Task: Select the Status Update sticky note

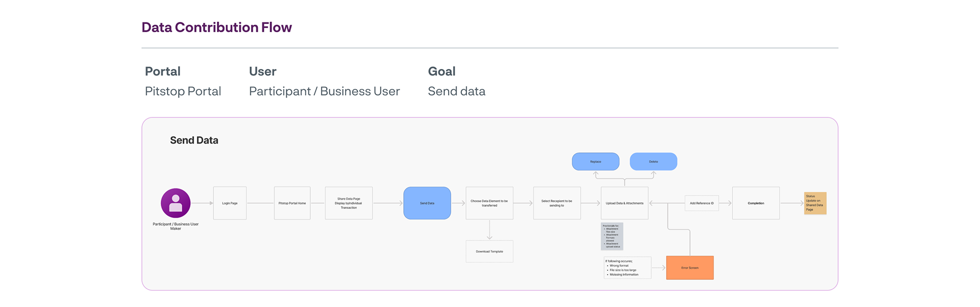Action: 815,203
